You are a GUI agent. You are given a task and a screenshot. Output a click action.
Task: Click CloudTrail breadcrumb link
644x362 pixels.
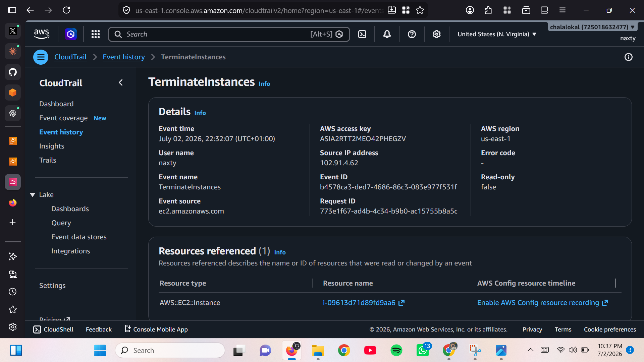pos(70,57)
